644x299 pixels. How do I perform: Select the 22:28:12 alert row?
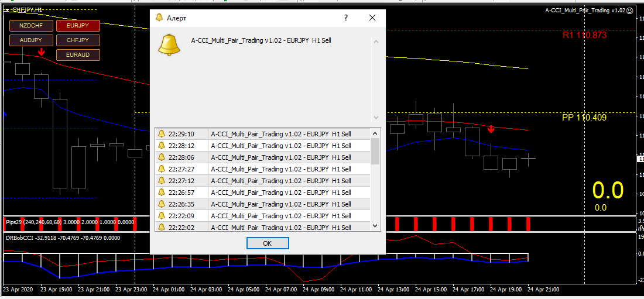coord(262,145)
